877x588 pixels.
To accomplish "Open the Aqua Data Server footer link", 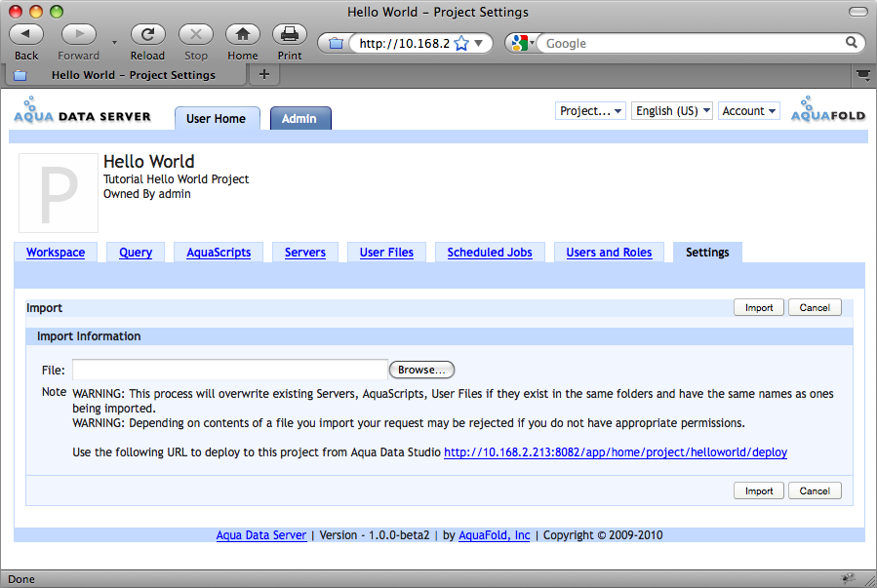I will 261,535.
